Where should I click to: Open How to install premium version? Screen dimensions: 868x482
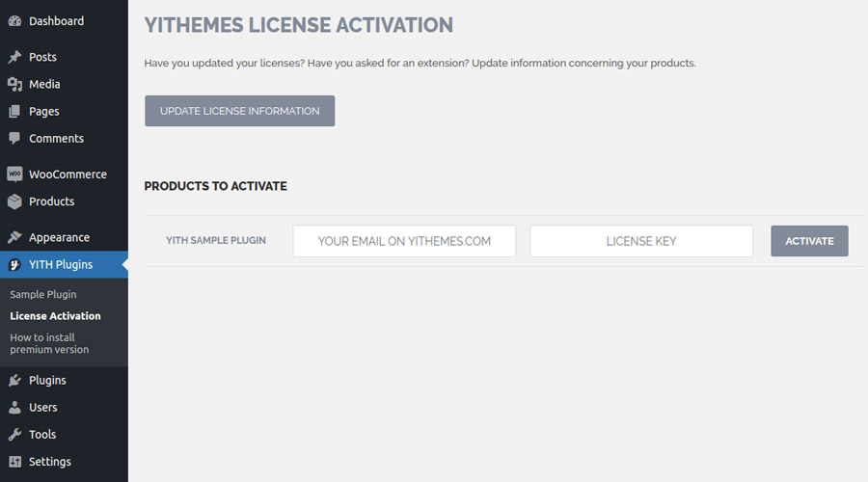(49, 343)
